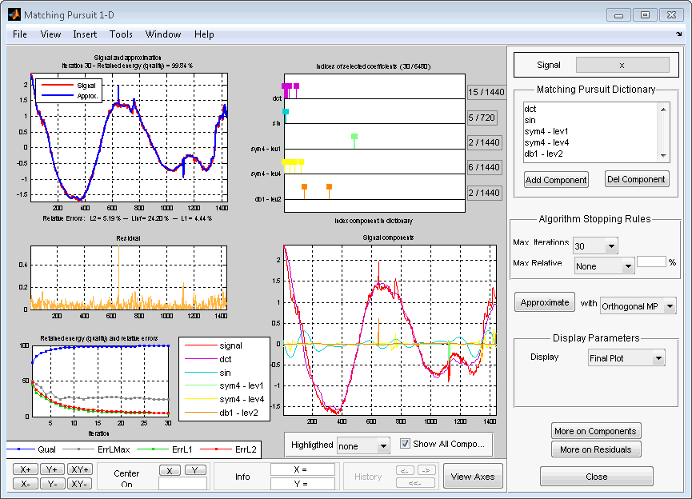Open the Display Final Plot dropdown
692x499 pixels.
click(625, 358)
